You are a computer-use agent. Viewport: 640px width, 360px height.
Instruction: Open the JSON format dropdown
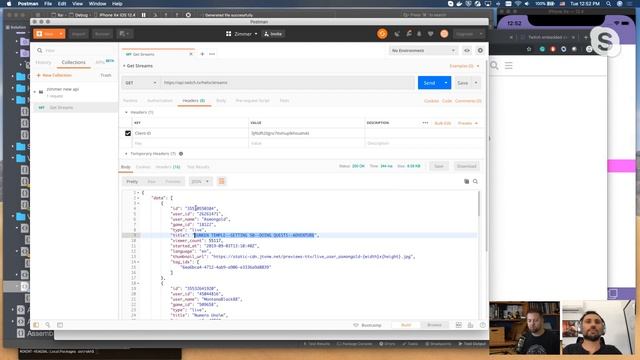point(200,181)
